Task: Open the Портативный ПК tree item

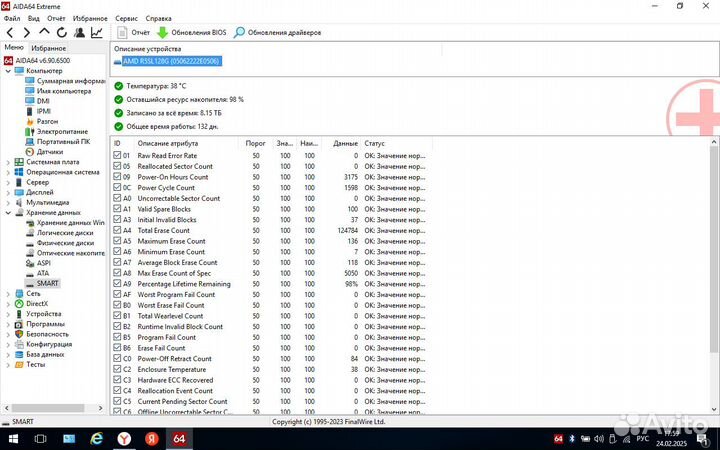Action: [x=58, y=141]
